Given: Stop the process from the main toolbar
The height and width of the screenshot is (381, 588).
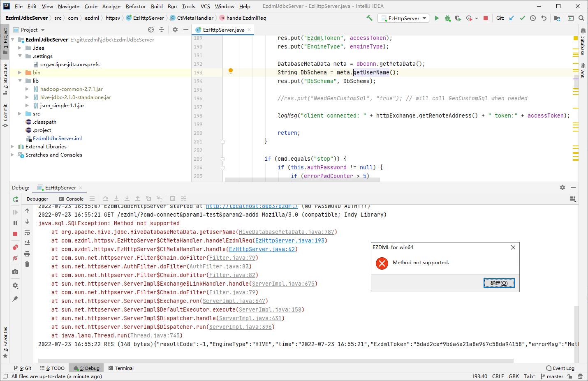Looking at the screenshot, I should (x=486, y=18).
